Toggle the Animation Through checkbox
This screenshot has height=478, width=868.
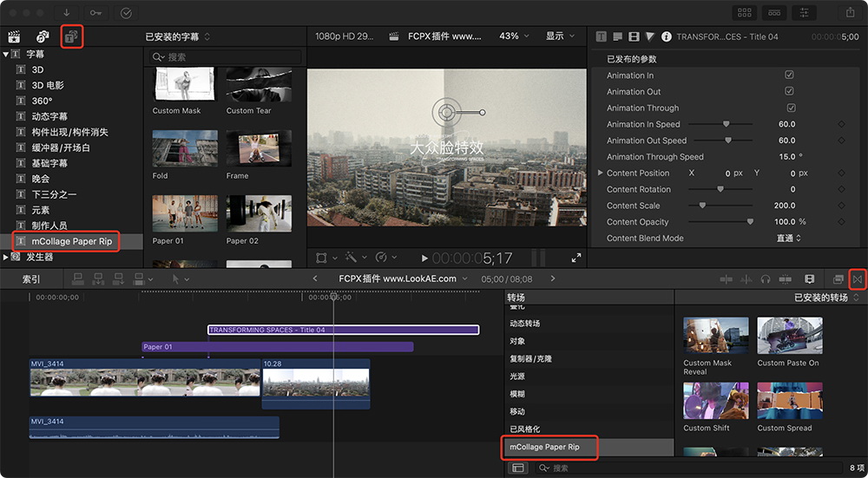pos(792,108)
